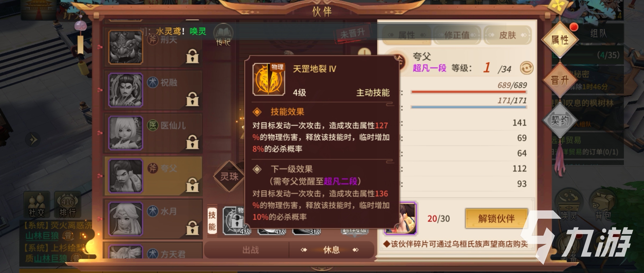This screenshot has height=273, width=644.
Task: Switch to the 出战 battle state
Action: pos(250,250)
